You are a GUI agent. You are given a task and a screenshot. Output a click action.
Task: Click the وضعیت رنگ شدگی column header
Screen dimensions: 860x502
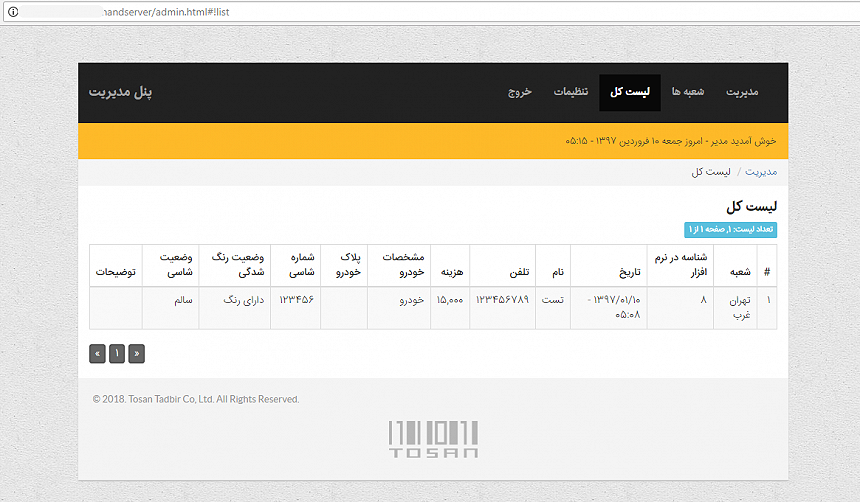coord(237,264)
